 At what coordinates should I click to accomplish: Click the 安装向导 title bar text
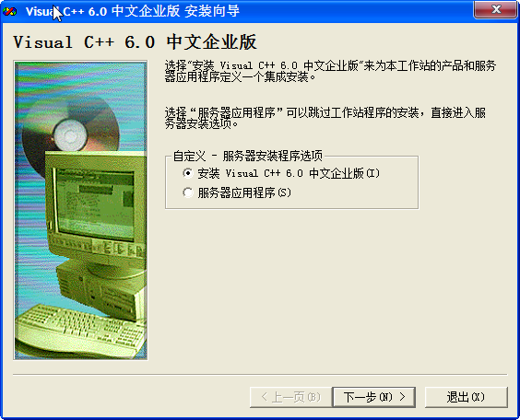(x=212, y=11)
